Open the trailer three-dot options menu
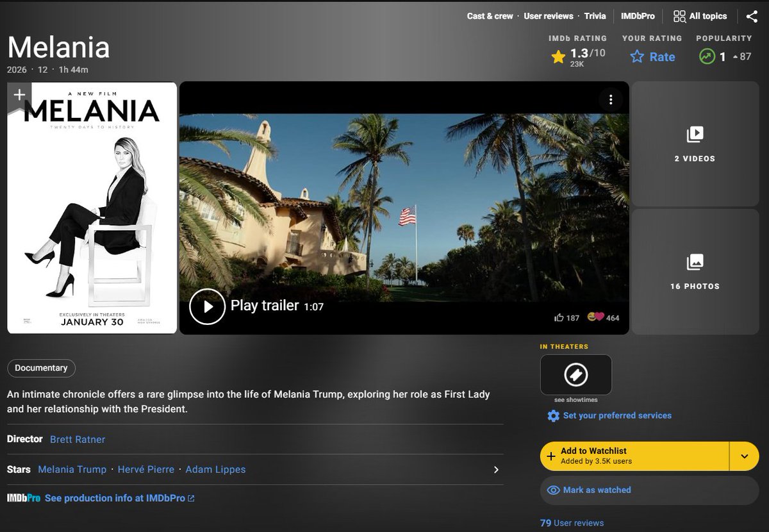769x532 pixels. 611,99
